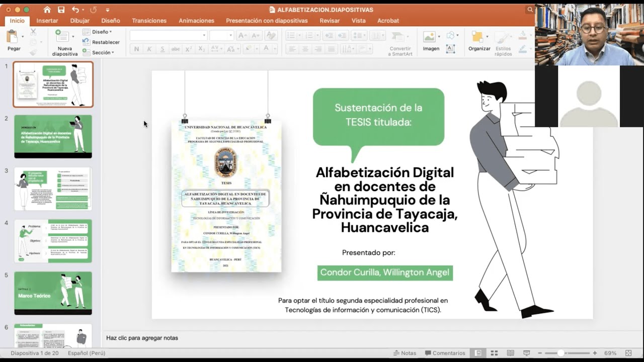Redo with the circular arrow icon
Viewport: 644px width, 362px height.
93,10
